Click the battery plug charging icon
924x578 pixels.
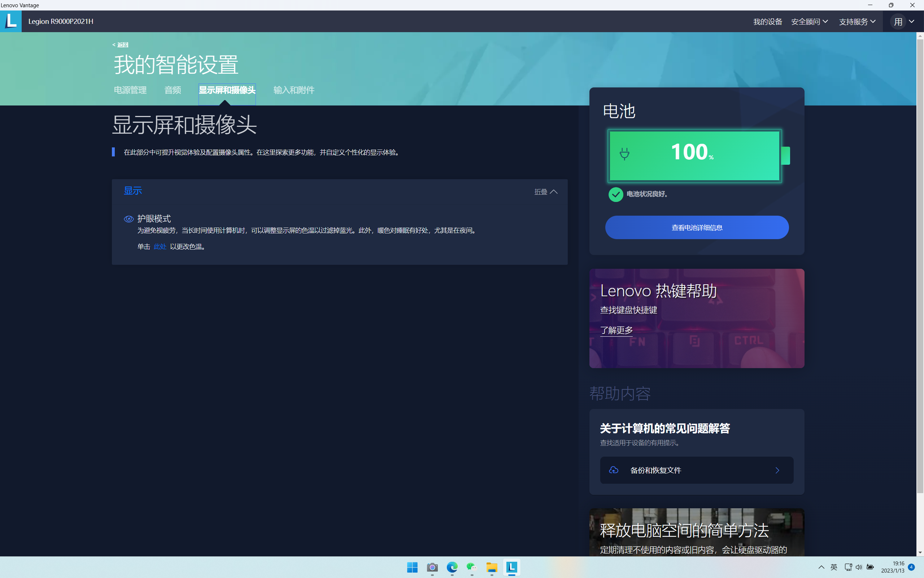(x=624, y=154)
